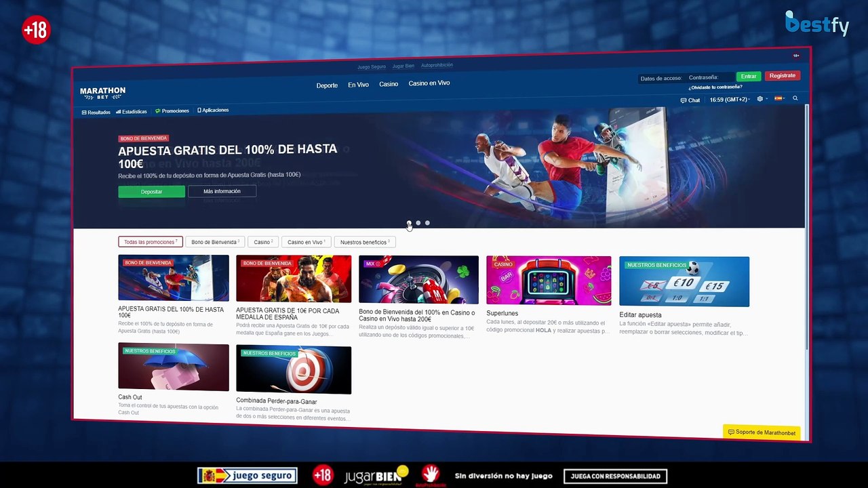
Task: Go to the Deporte menu
Action: pyautogui.click(x=327, y=85)
